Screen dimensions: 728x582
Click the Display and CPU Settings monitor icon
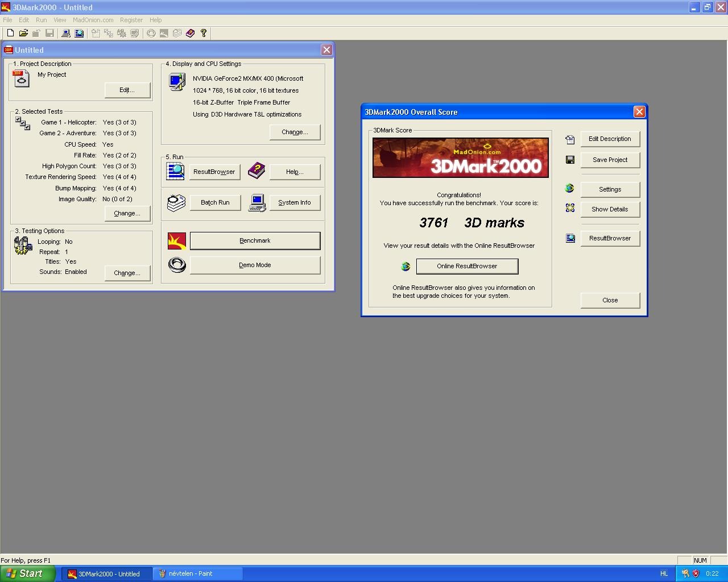pos(177,82)
